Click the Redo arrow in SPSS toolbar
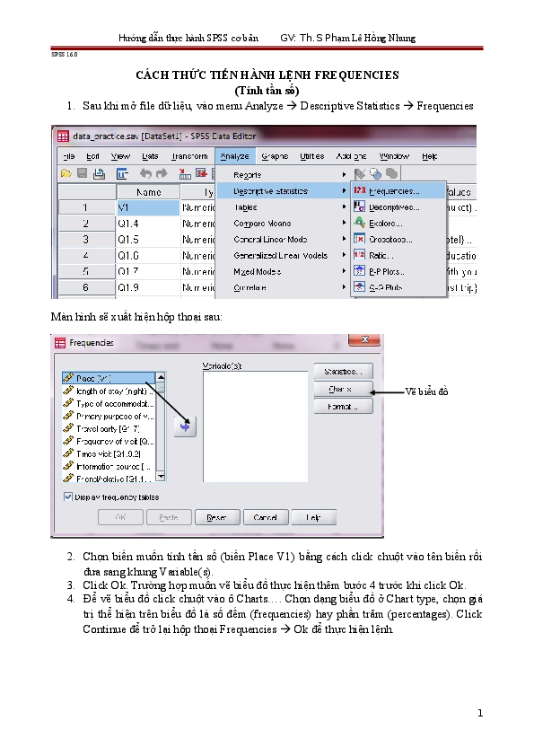 [162, 173]
